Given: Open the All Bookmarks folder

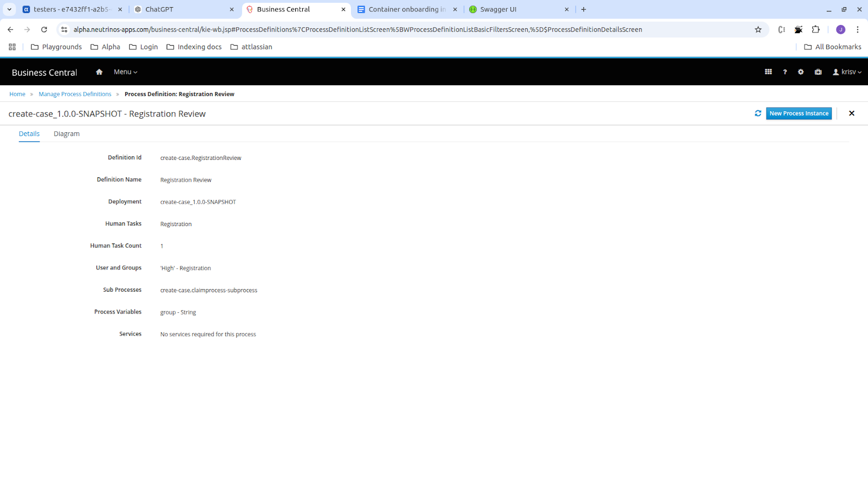Looking at the screenshot, I should pos(832,47).
